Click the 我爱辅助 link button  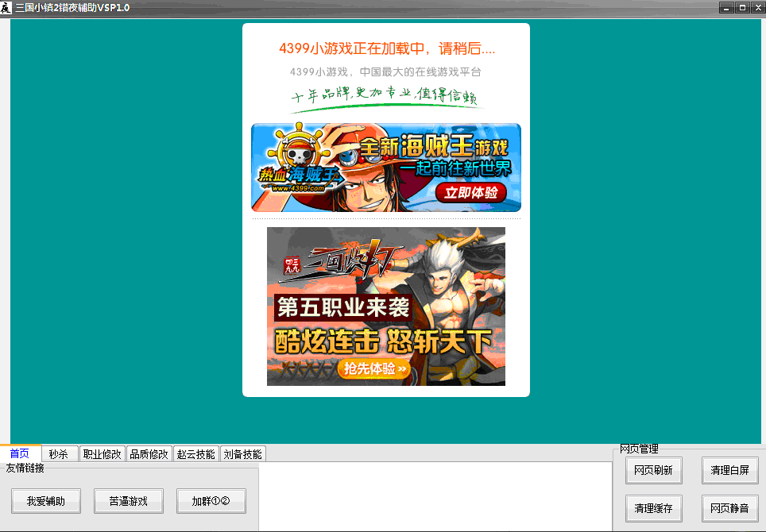(46, 501)
